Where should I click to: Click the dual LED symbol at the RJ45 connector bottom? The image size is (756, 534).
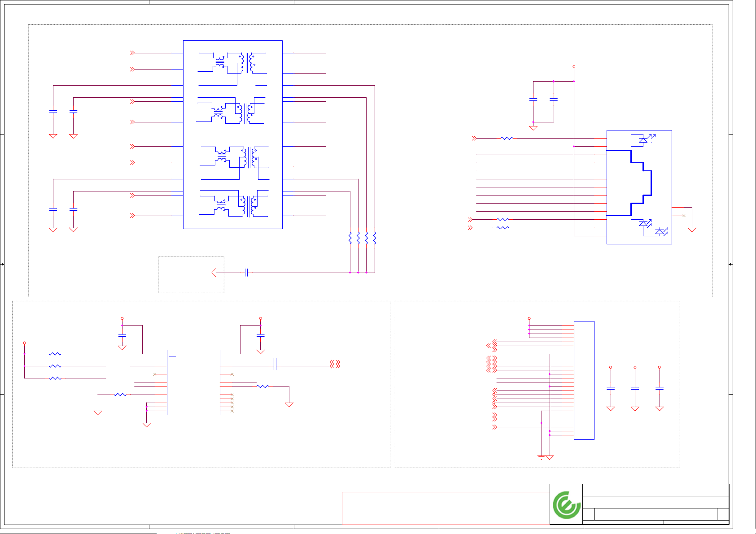[650, 227]
